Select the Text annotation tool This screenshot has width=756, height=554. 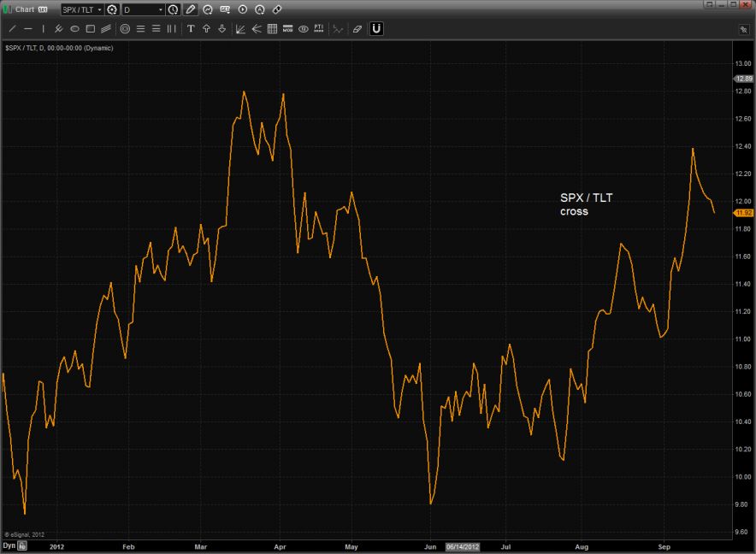(x=191, y=28)
